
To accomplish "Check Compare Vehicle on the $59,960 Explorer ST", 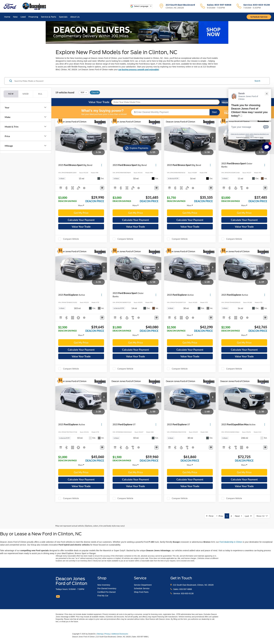I will [114, 499].
